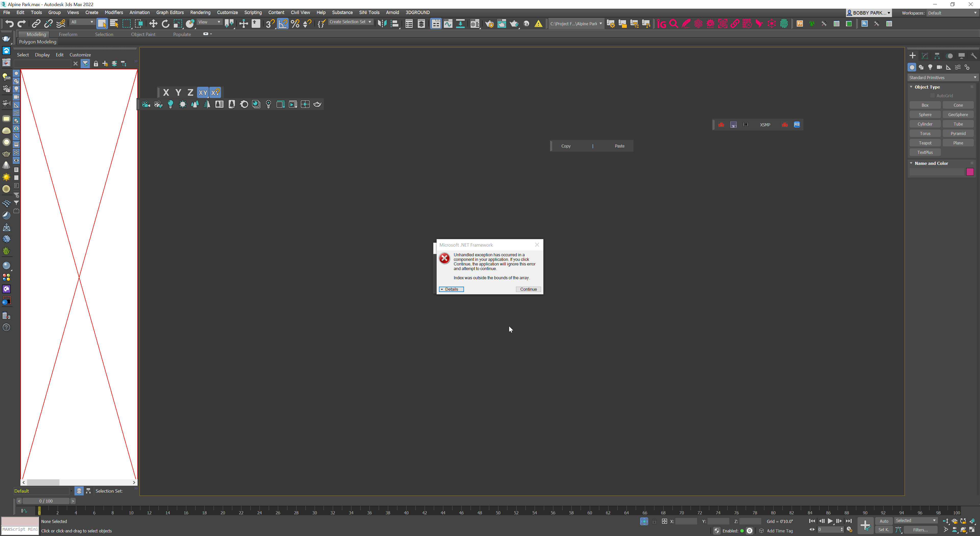Toggle Auto Key mode

(x=884, y=521)
